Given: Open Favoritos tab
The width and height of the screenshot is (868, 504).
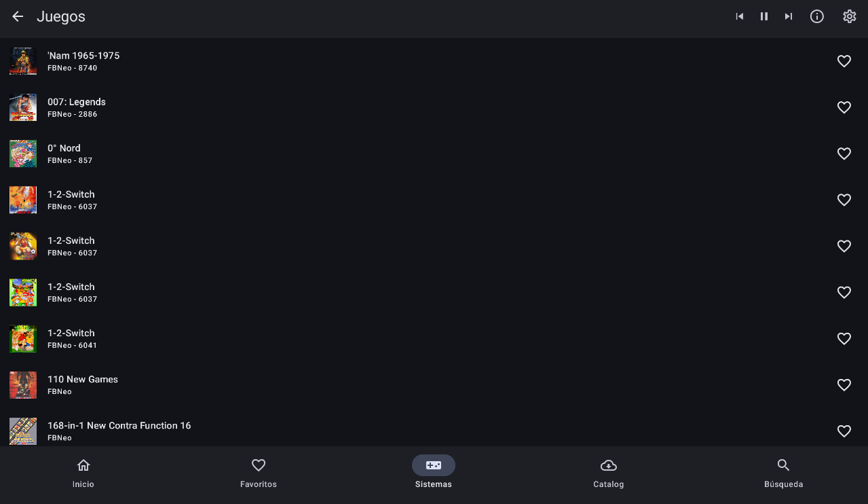Looking at the screenshot, I should pyautogui.click(x=259, y=473).
